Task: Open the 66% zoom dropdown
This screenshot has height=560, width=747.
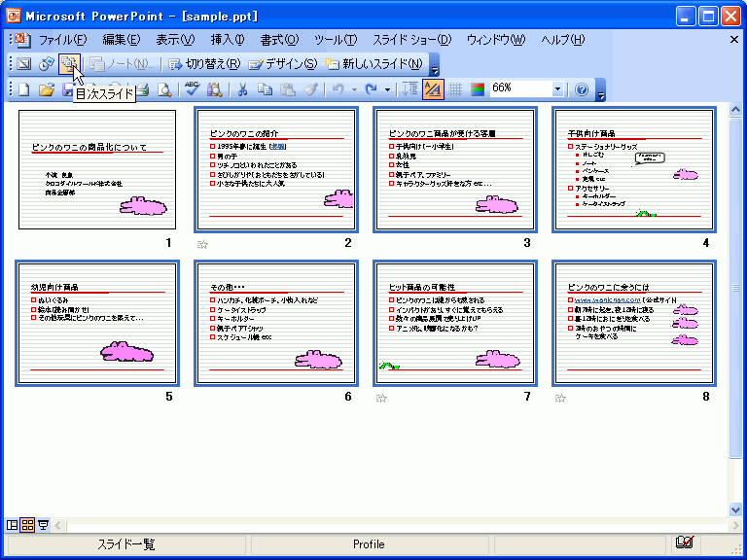Action: point(557,89)
